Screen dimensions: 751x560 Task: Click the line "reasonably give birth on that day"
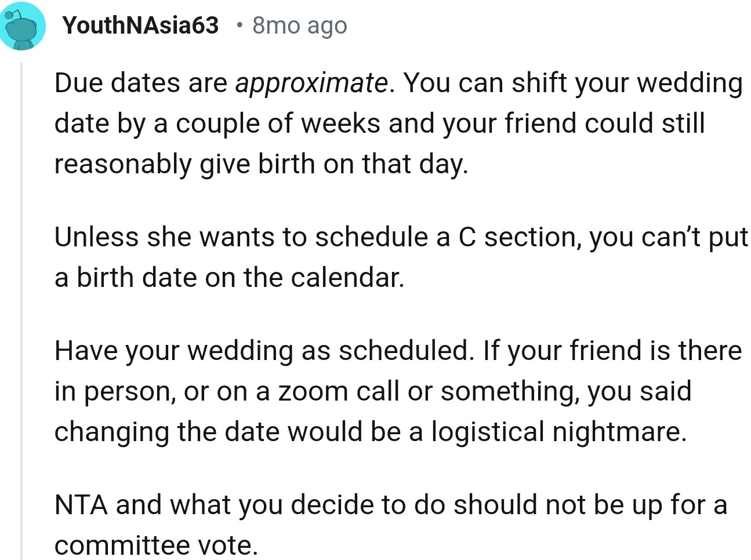pyautogui.click(x=260, y=164)
